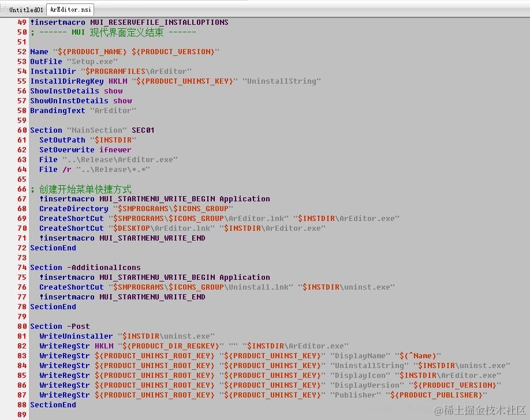Click "${PRODUCT_VERSION}" on line 86
The image size is (530, 420).
pyautogui.click(x=454, y=385)
